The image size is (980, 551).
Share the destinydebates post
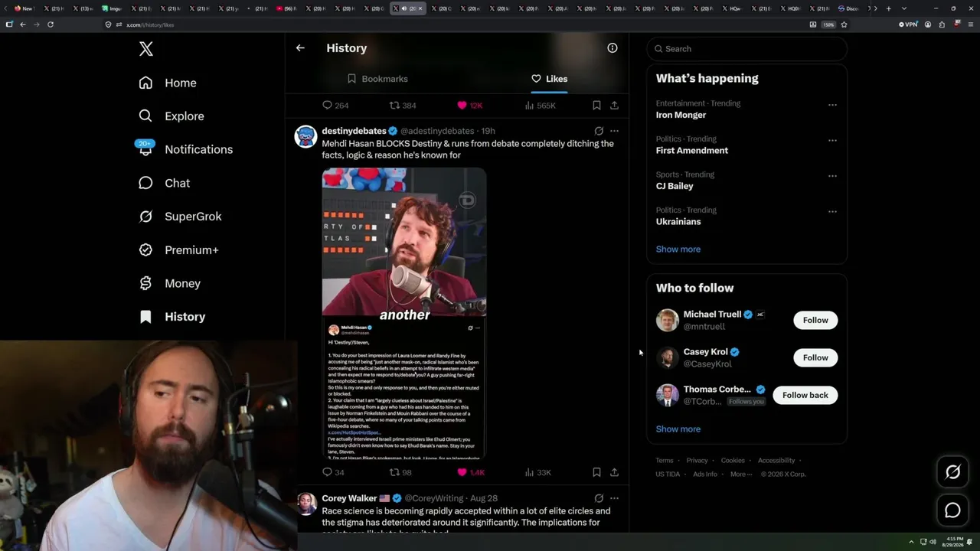pos(614,472)
